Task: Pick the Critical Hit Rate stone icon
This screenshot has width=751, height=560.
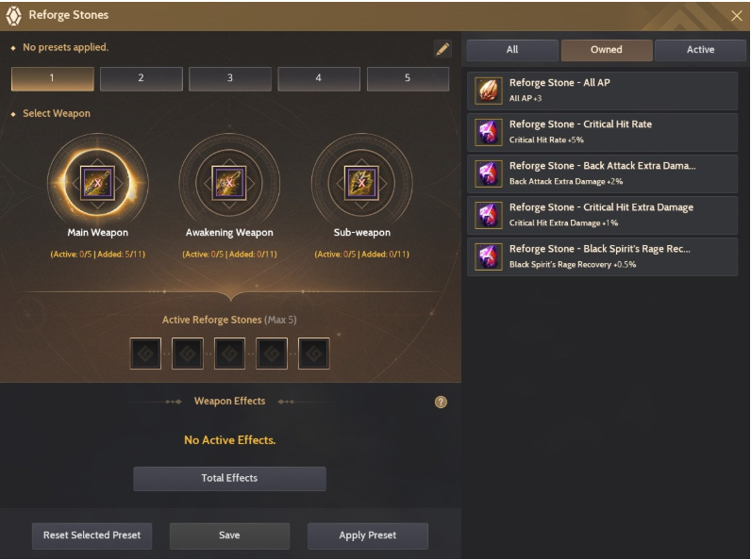Action: coord(489,132)
